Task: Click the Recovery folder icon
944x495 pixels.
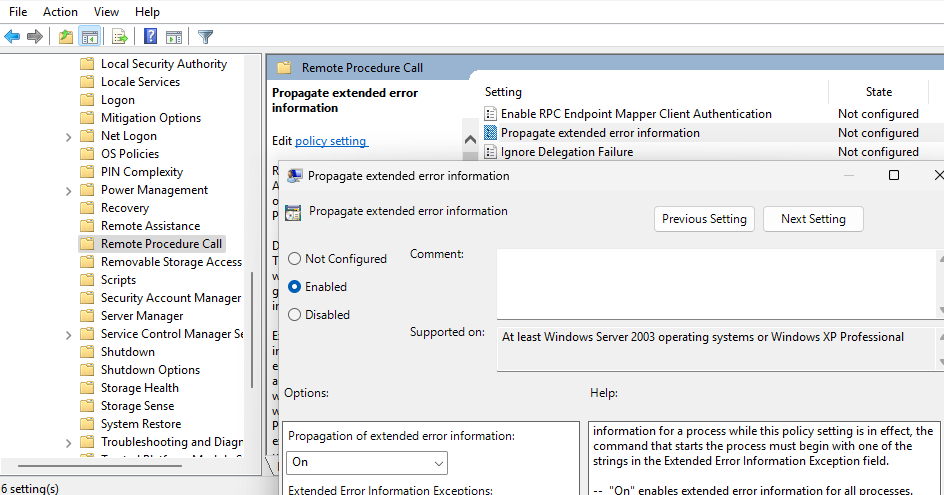Action: point(87,208)
